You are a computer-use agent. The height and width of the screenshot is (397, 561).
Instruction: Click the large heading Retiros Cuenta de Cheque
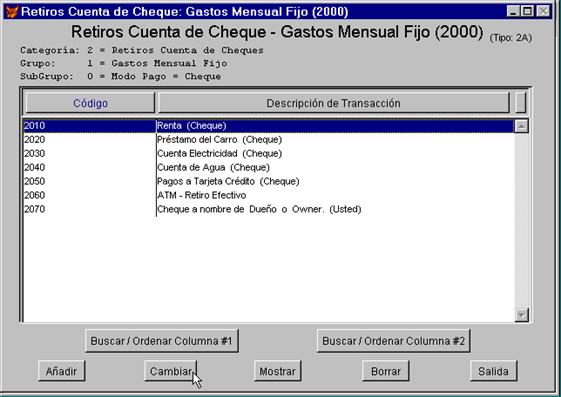[x=277, y=32]
